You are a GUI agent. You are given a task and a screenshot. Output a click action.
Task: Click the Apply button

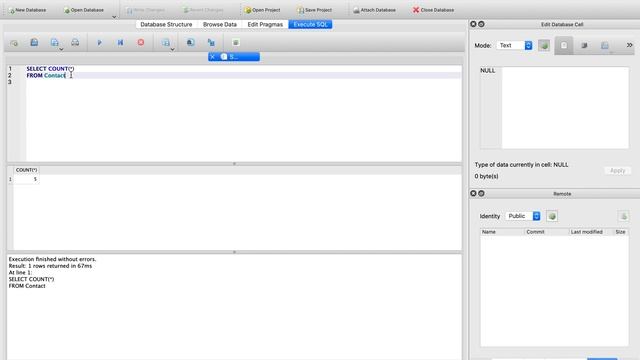click(x=617, y=171)
